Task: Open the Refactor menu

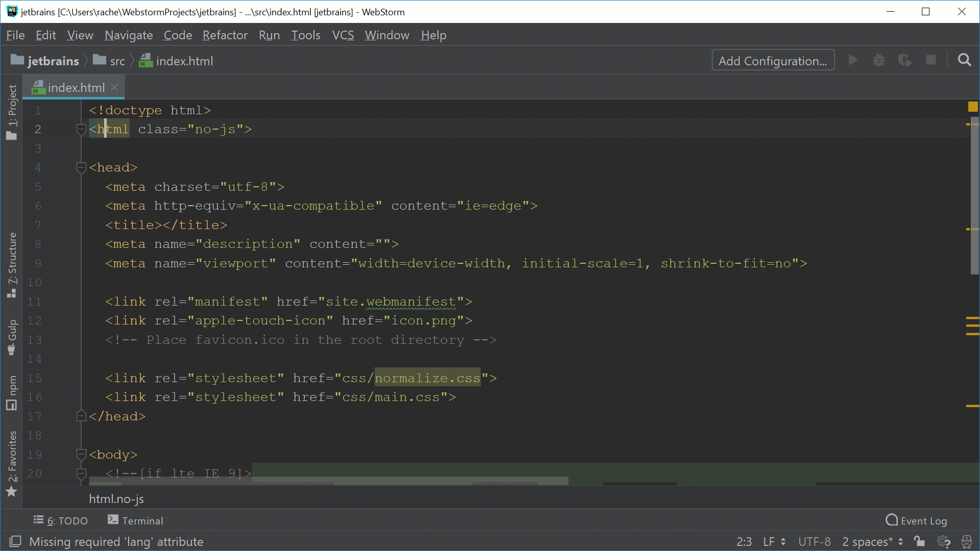Action: 225,35
